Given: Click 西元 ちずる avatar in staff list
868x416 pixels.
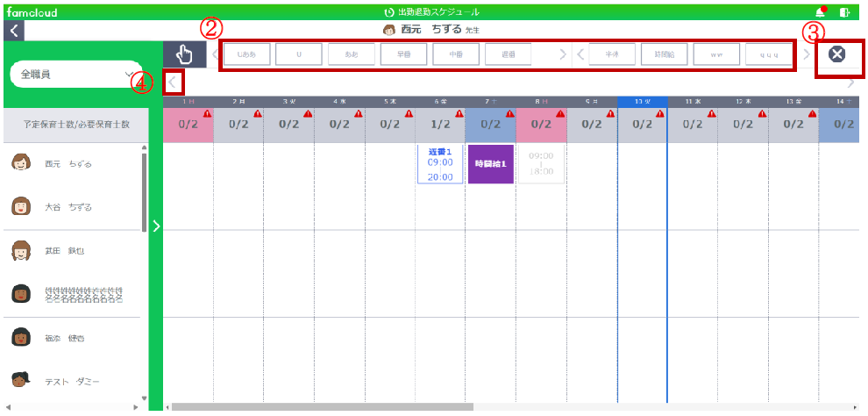Looking at the screenshot, I should tap(21, 163).
